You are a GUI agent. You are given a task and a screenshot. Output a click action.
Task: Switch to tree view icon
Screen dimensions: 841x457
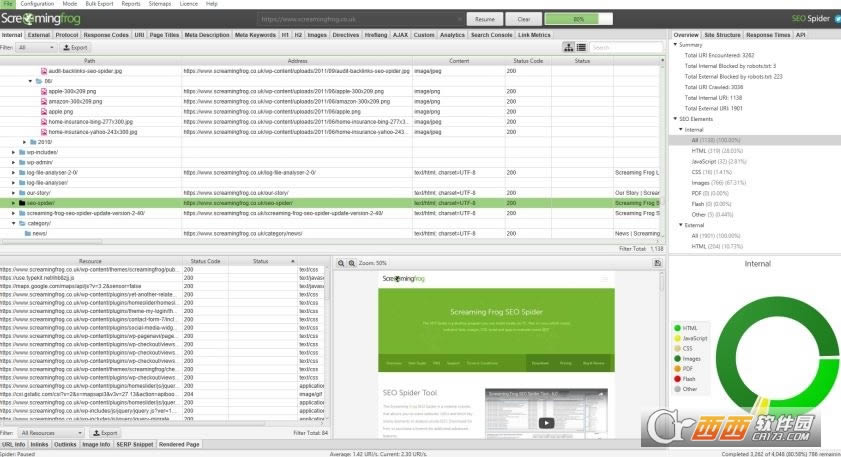[569, 47]
